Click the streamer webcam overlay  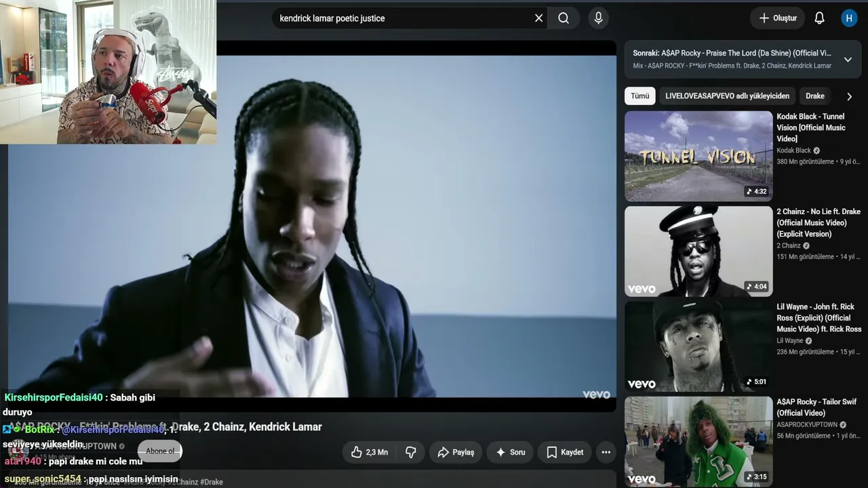pos(108,72)
